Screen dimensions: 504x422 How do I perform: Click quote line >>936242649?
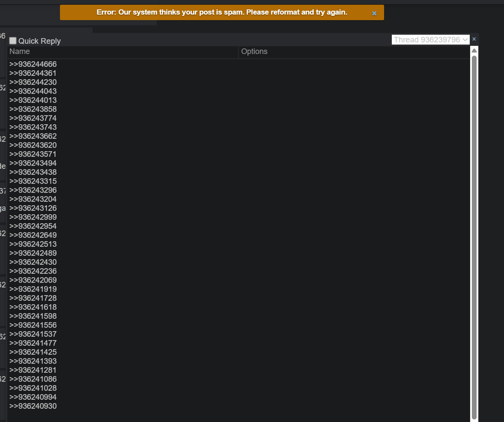click(33, 236)
